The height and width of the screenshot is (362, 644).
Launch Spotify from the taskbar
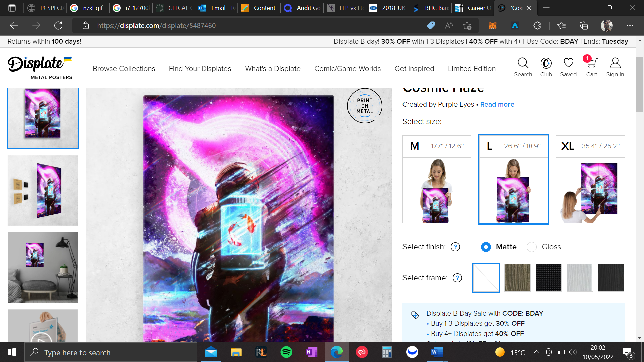[286, 352]
